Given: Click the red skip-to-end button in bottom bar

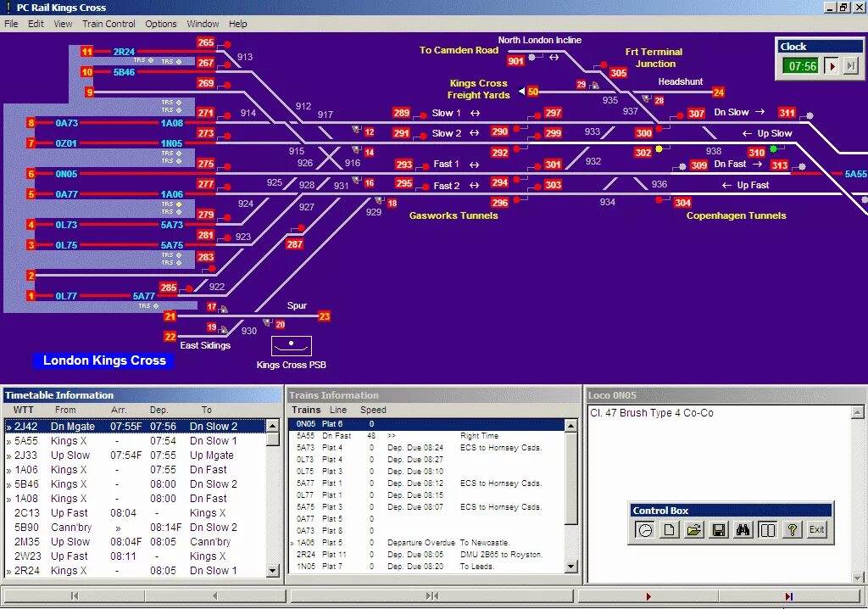Looking at the screenshot, I should tap(789, 596).
